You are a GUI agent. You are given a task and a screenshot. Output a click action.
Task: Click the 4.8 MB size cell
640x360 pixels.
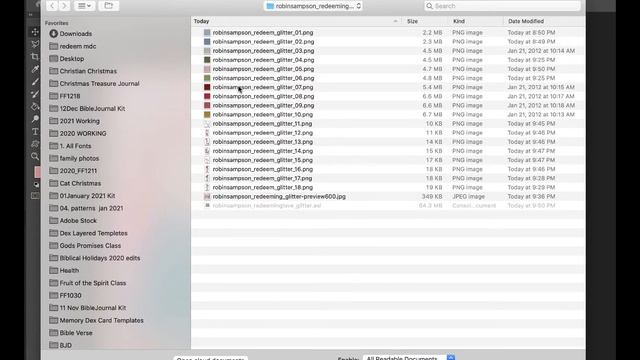point(432,78)
